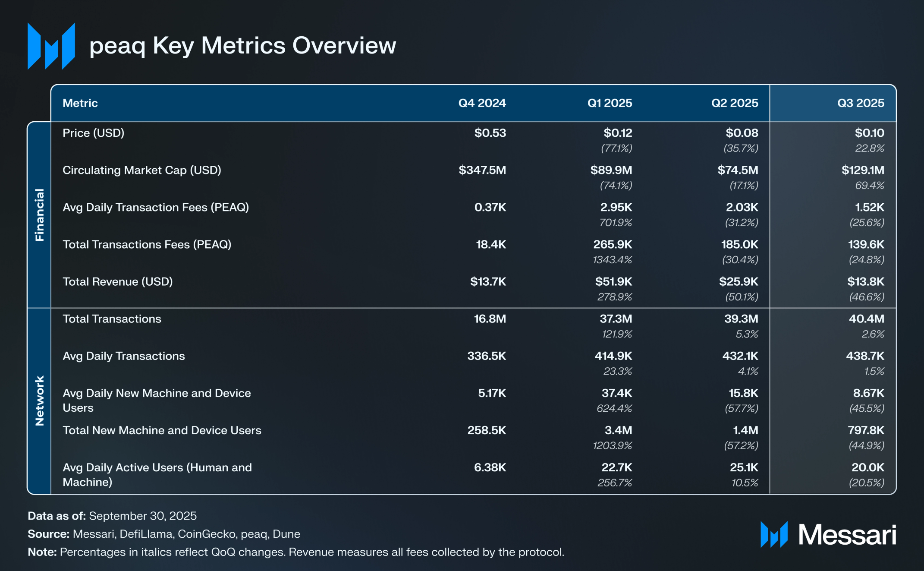The width and height of the screenshot is (924, 571).
Task: Click the Q1 2025 total transactions 37.3M
Action: click(x=616, y=319)
